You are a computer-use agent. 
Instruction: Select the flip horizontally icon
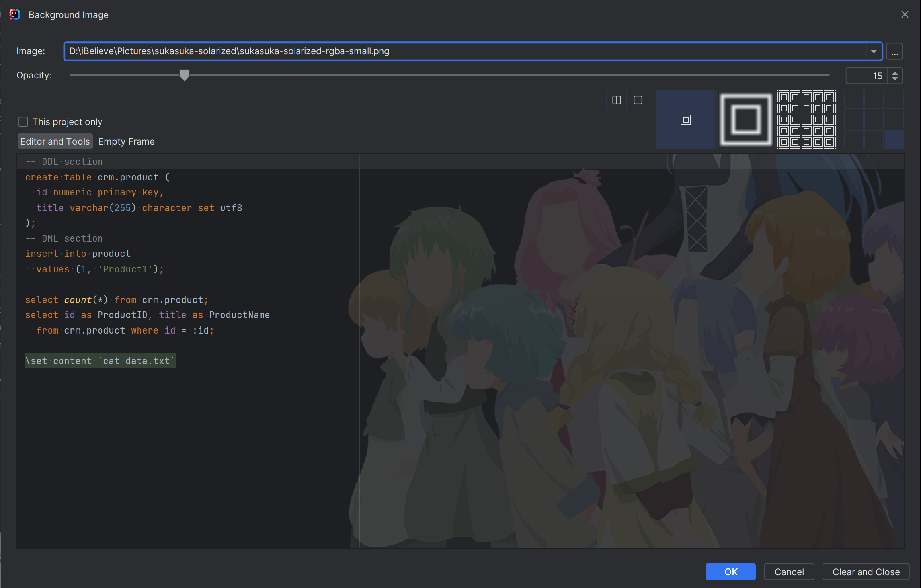point(616,100)
